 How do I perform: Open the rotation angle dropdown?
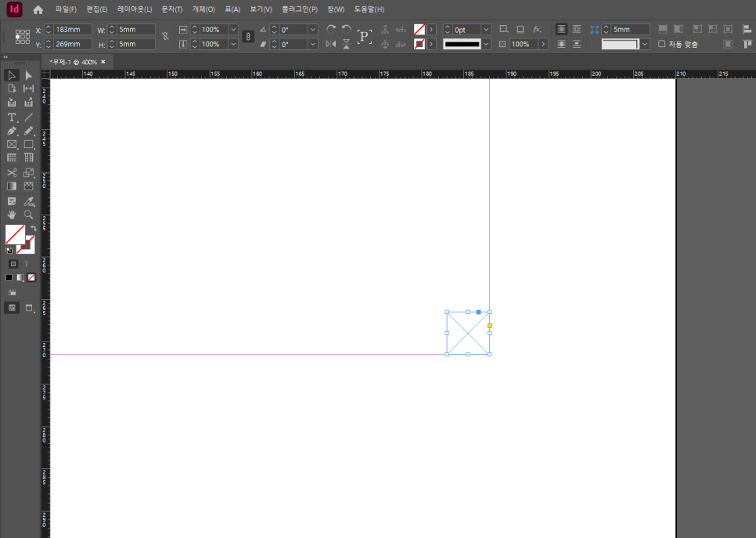[x=312, y=30]
